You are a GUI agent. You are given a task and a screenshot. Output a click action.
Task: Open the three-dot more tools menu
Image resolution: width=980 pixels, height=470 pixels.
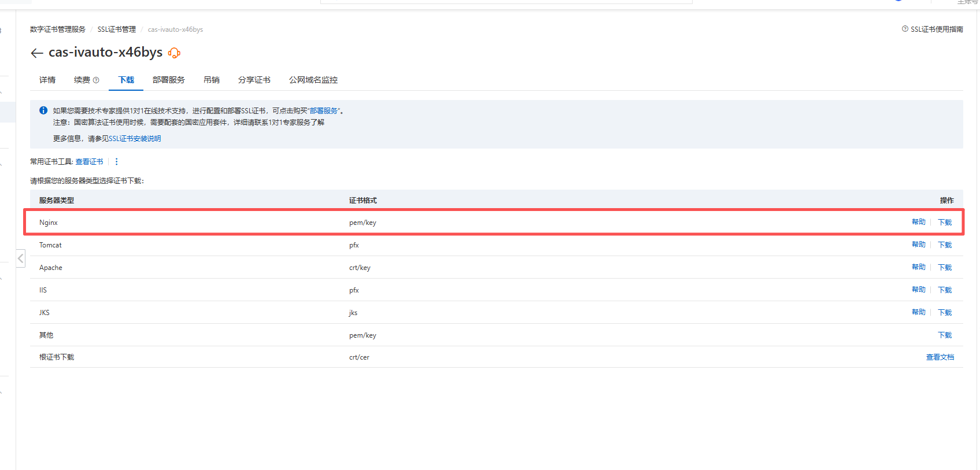(117, 162)
